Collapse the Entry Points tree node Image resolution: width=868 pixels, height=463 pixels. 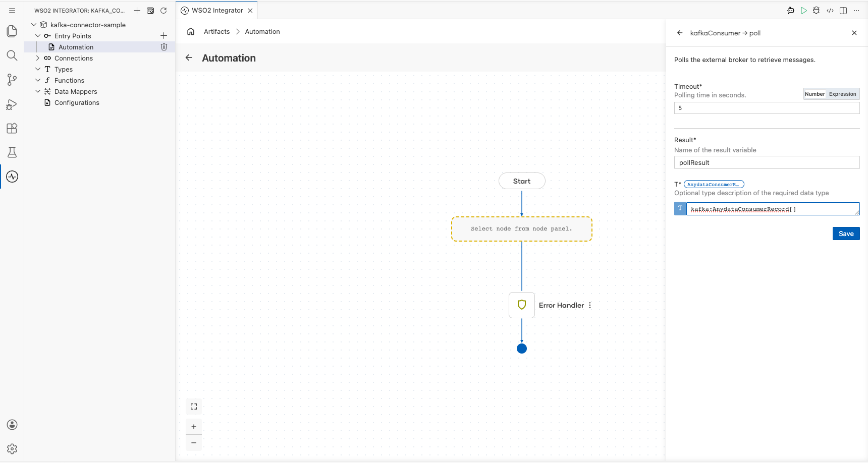click(x=38, y=36)
